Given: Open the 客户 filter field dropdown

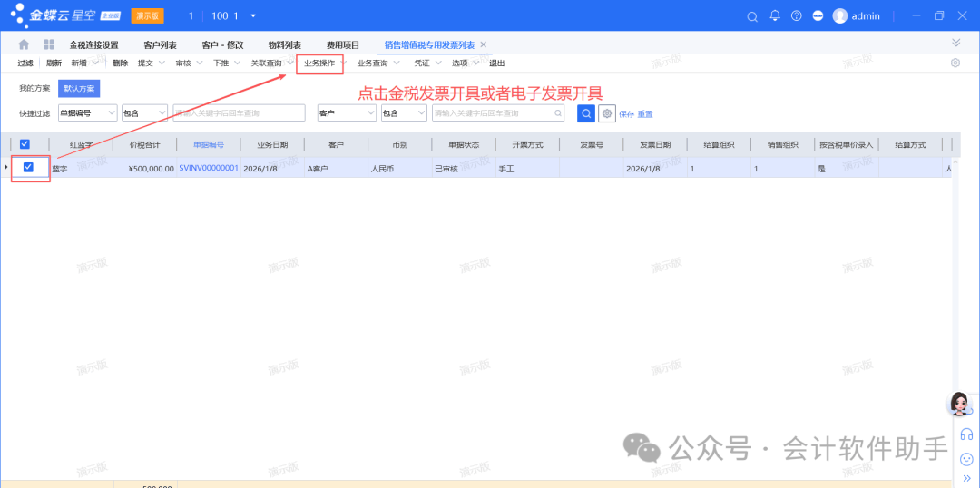Looking at the screenshot, I should click(370, 113).
